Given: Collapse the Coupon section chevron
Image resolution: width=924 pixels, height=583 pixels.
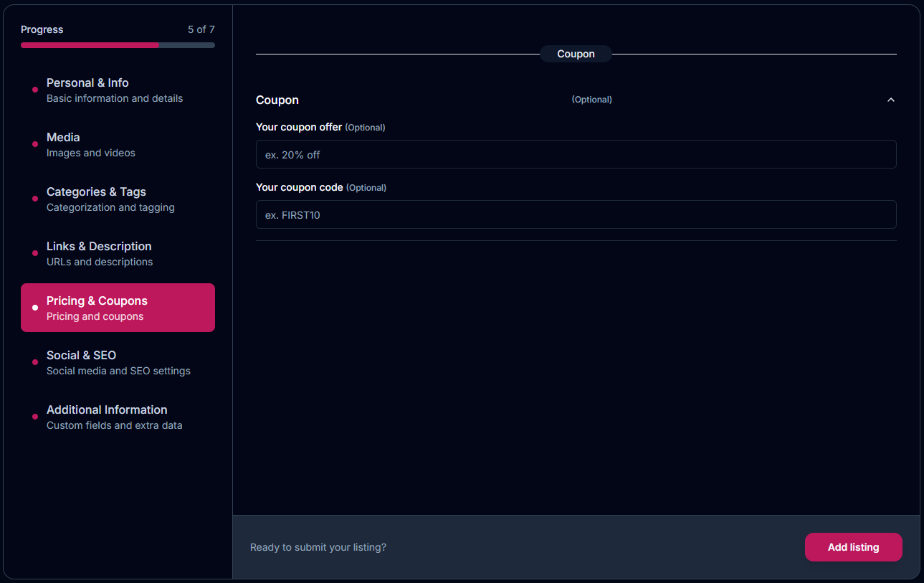Looking at the screenshot, I should (890, 100).
